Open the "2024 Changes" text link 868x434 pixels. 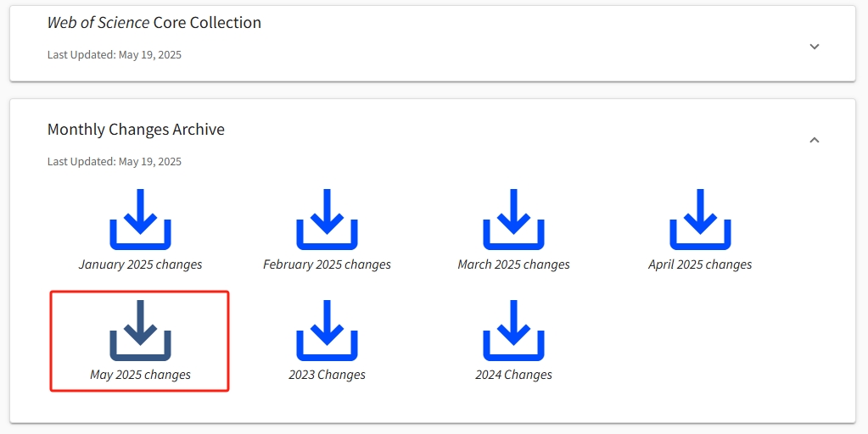(x=513, y=375)
